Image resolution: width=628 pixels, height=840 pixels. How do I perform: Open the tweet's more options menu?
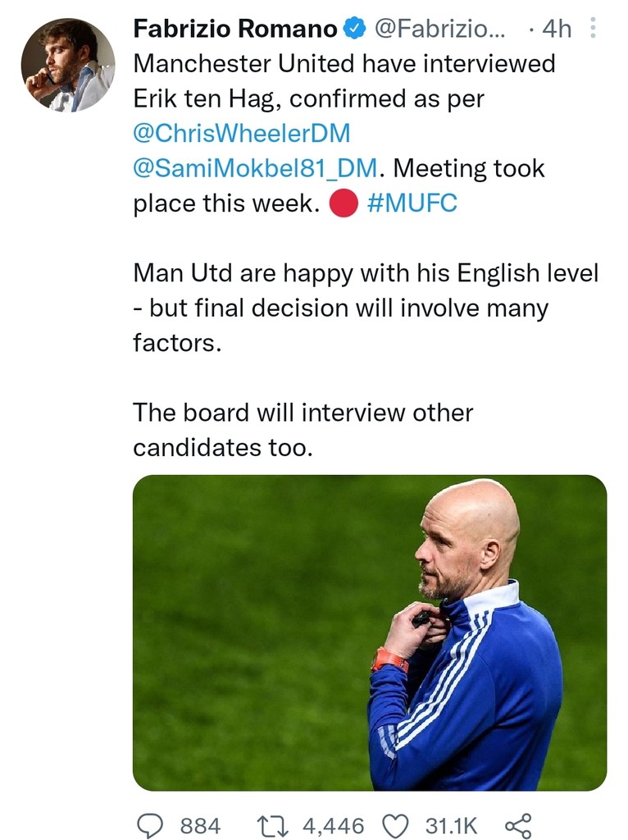pos(594,30)
